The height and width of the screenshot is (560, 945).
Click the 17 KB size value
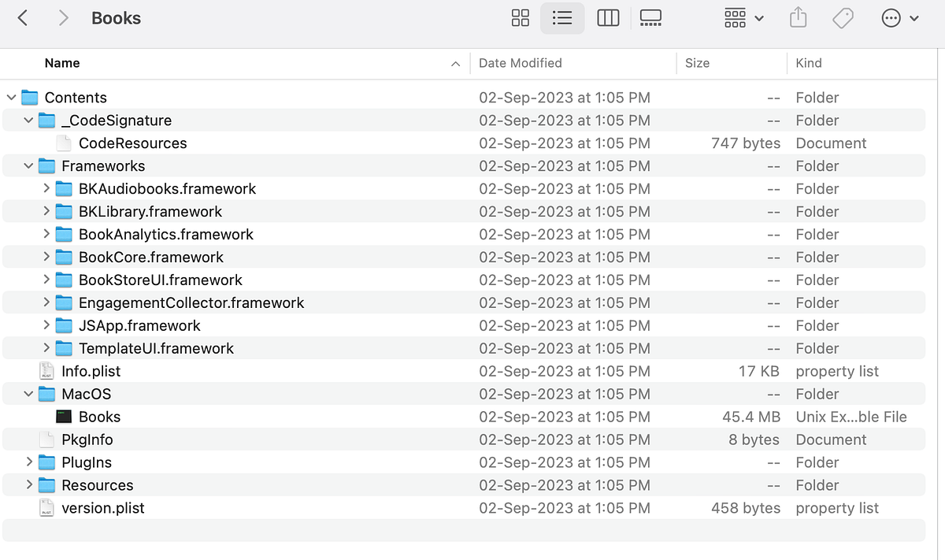pos(759,371)
